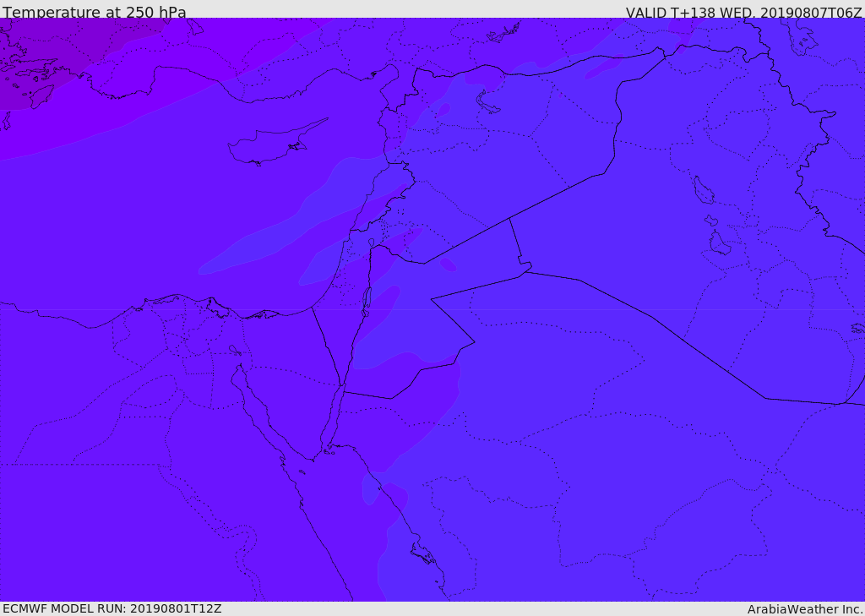Viewport: 865px width, 616px height.
Task: Click the 'Temperature at 250 hPa' title
Action: 95,12
